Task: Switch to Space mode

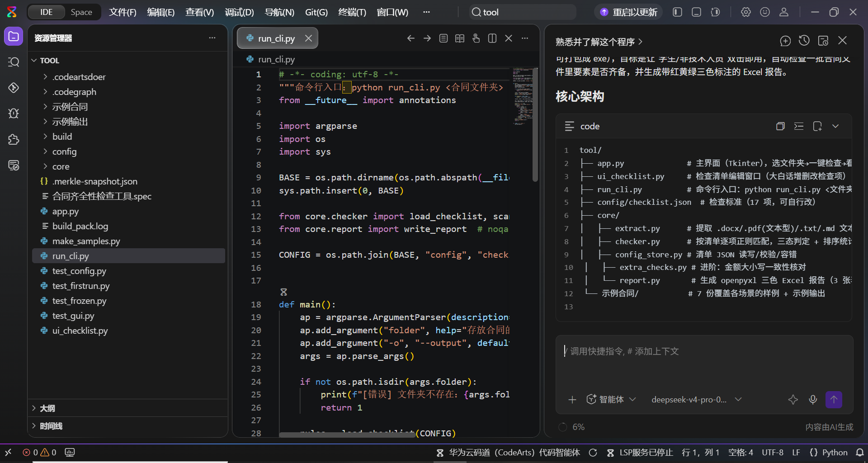Action: 81,12
